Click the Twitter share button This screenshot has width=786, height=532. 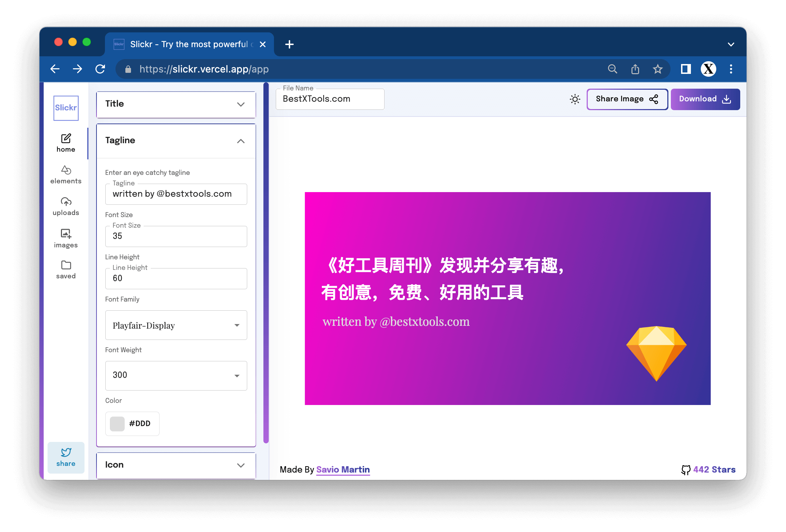66,457
